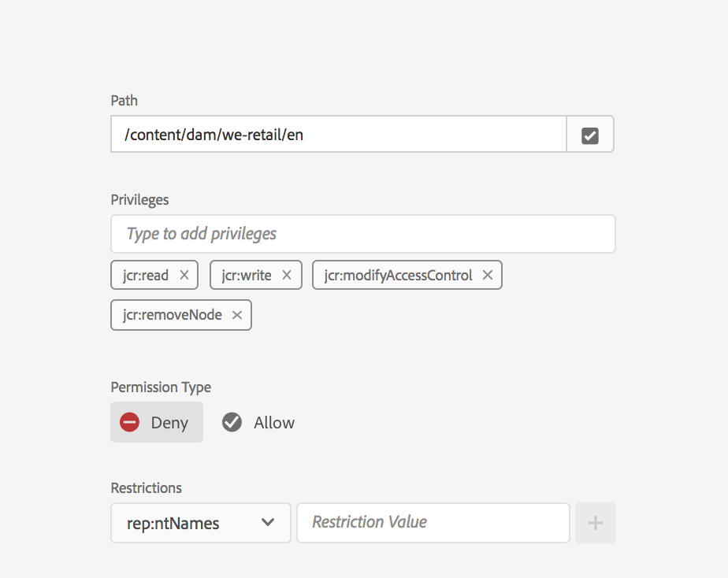Focus the Path input field
The width and height of the screenshot is (728, 578).
coord(339,135)
